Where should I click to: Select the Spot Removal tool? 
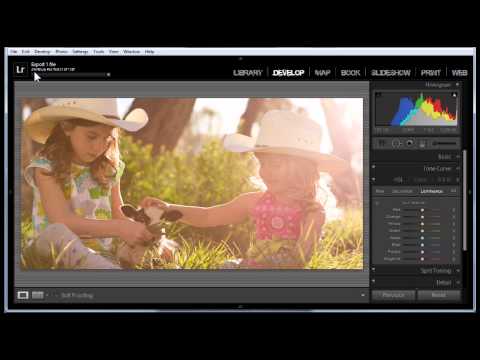point(396,144)
